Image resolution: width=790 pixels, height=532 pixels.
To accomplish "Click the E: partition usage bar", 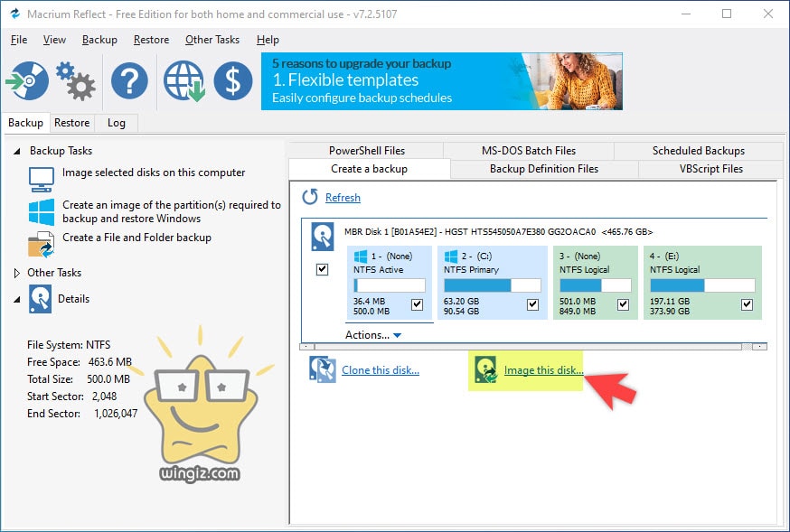I will coord(702,285).
